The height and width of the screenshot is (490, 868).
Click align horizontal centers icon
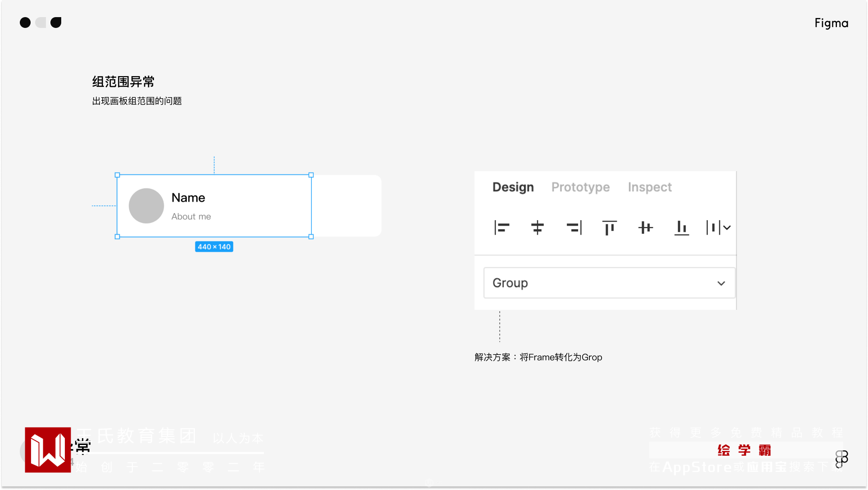tap(537, 228)
